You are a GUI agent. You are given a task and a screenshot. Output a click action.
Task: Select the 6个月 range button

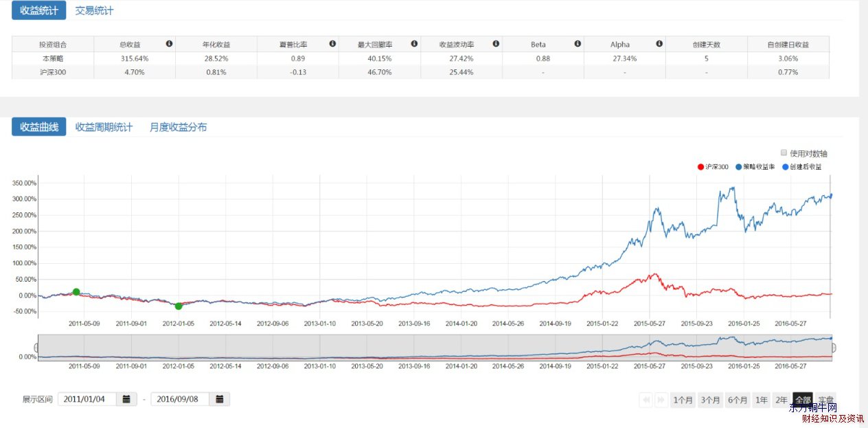click(x=738, y=400)
